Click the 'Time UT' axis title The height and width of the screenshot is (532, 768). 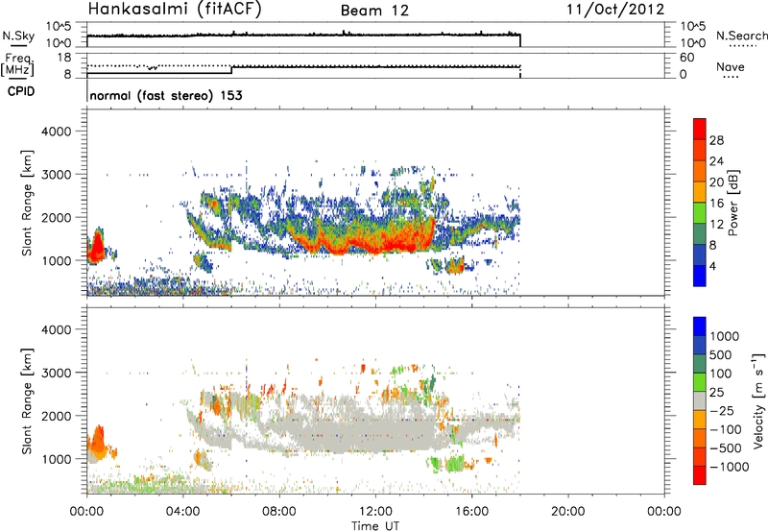click(375, 526)
